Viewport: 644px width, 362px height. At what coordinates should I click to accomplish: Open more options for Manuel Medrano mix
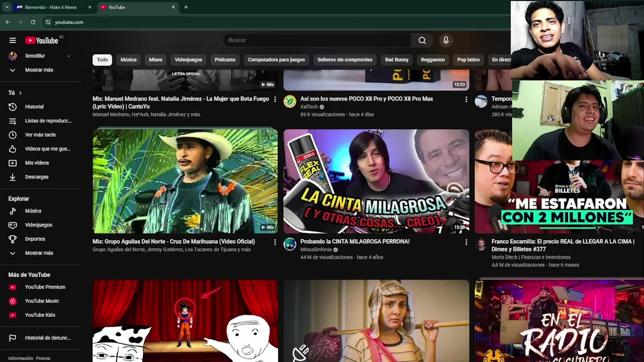(275, 100)
